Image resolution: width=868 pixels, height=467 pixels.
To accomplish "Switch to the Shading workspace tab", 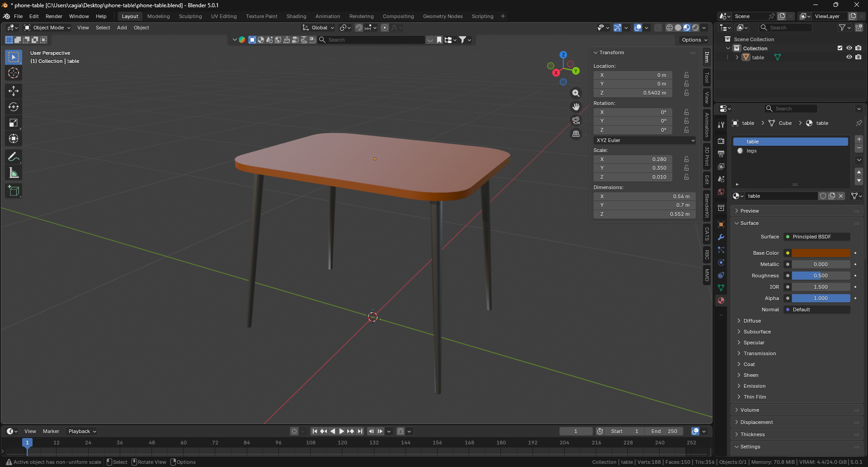I will [x=296, y=16].
